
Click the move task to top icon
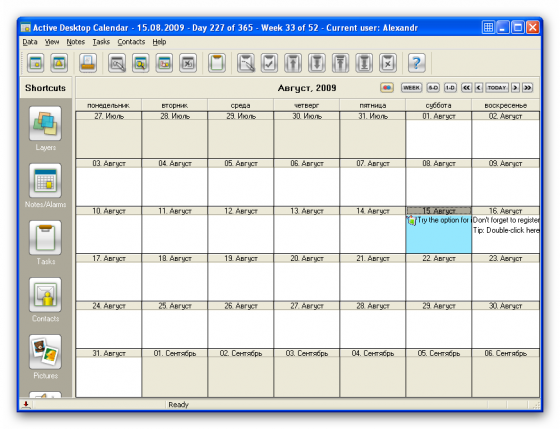340,63
